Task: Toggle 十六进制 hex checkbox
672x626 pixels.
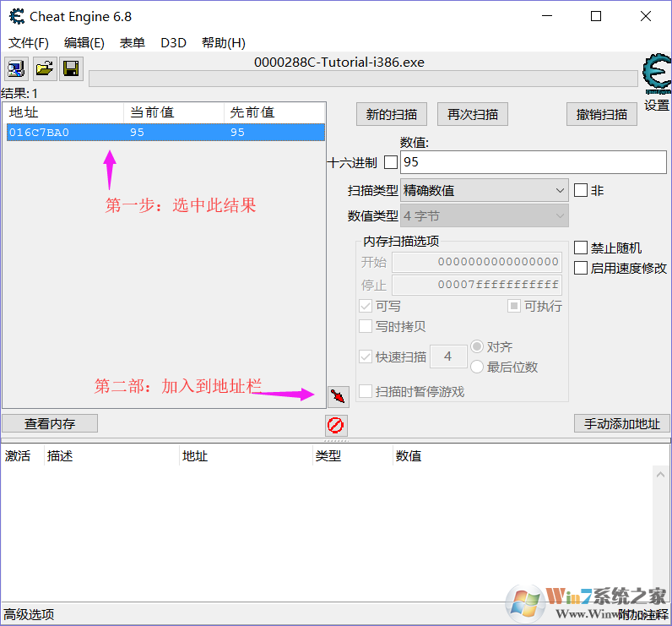Action: [391, 162]
